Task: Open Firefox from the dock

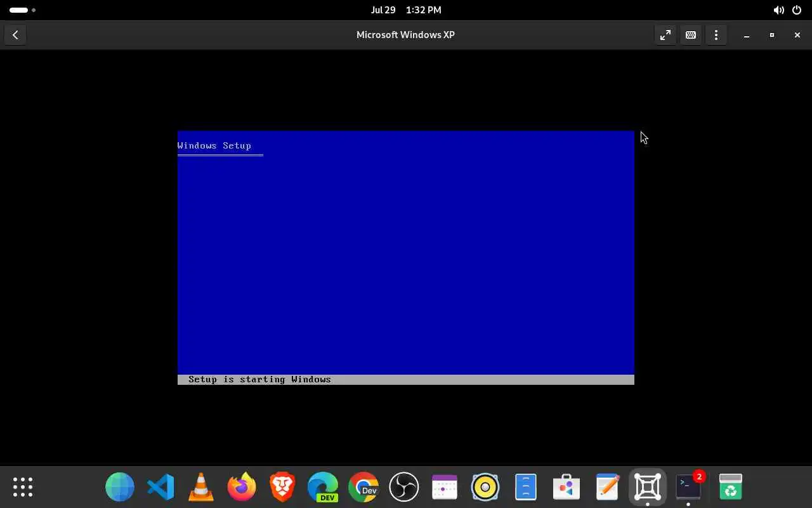Action: coord(242,487)
